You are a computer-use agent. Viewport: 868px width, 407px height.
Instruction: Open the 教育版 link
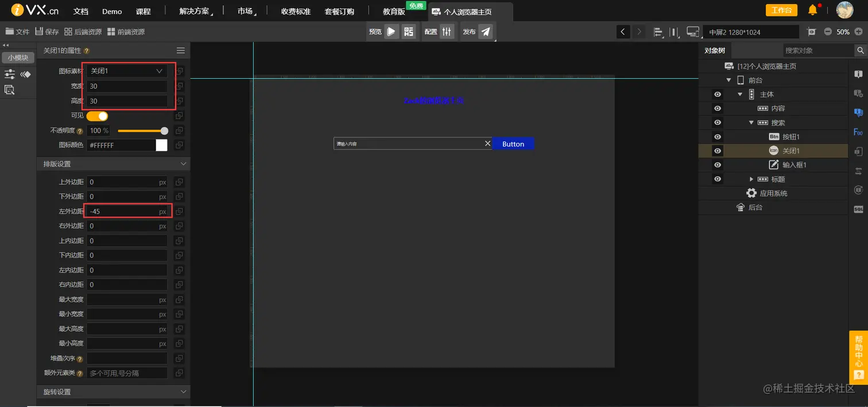(x=394, y=11)
